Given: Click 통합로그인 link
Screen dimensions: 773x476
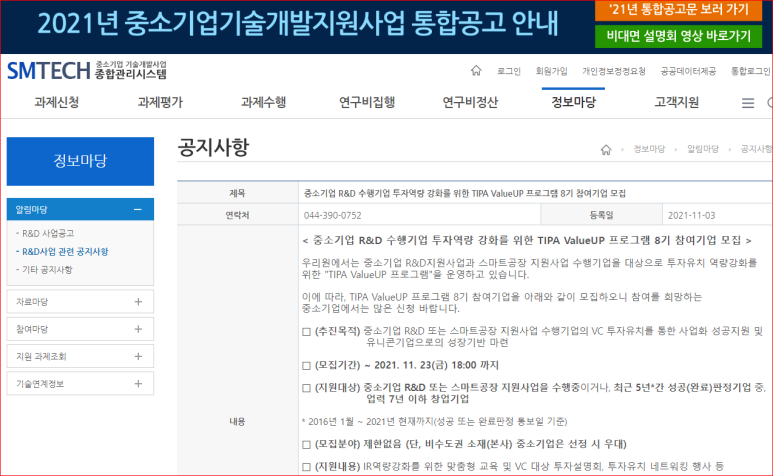Looking at the screenshot, I should [x=750, y=71].
